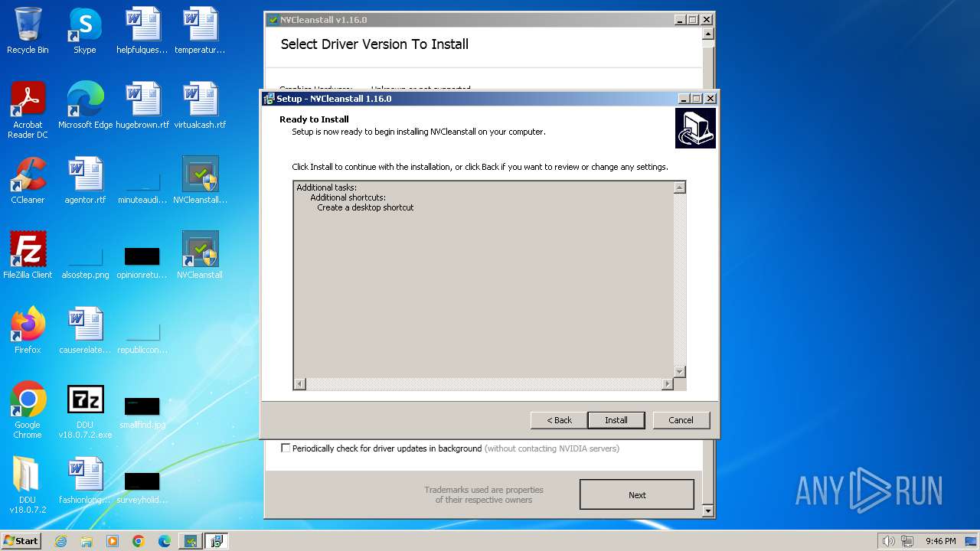Click NVCleanstall window scroll-down arrow
980x551 pixels.
pos(708,511)
